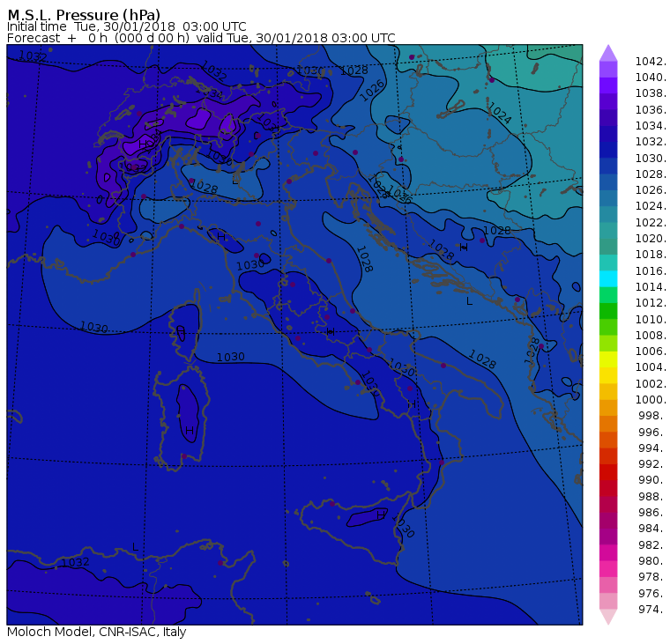Click the L marker in the Po valley
The width and height of the screenshot is (670, 644).
pyautogui.click(x=235, y=181)
